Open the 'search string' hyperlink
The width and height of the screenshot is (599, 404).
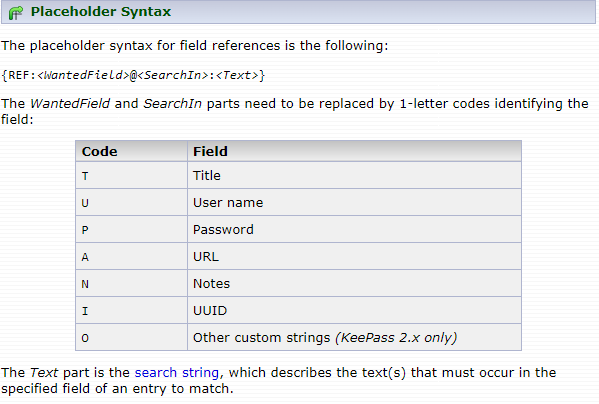(176, 373)
